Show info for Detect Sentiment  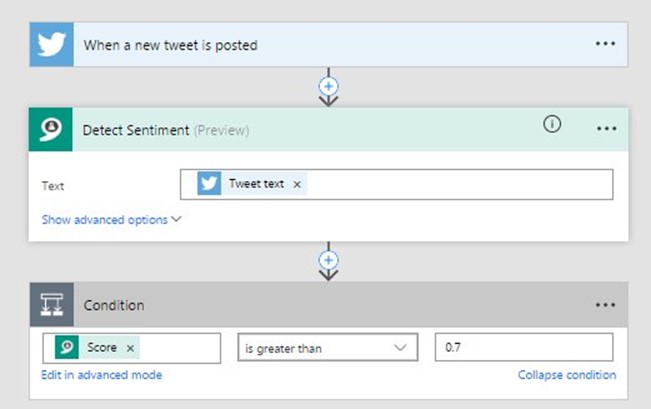(551, 125)
